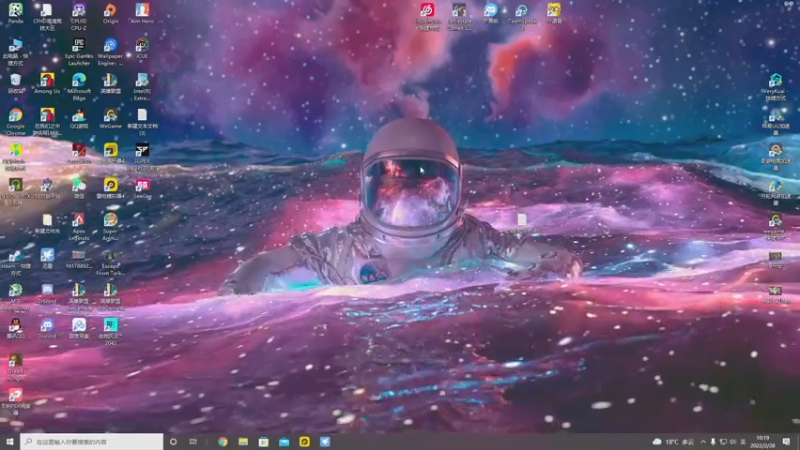Select the Apex Legends shortcut

click(x=79, y=227)
